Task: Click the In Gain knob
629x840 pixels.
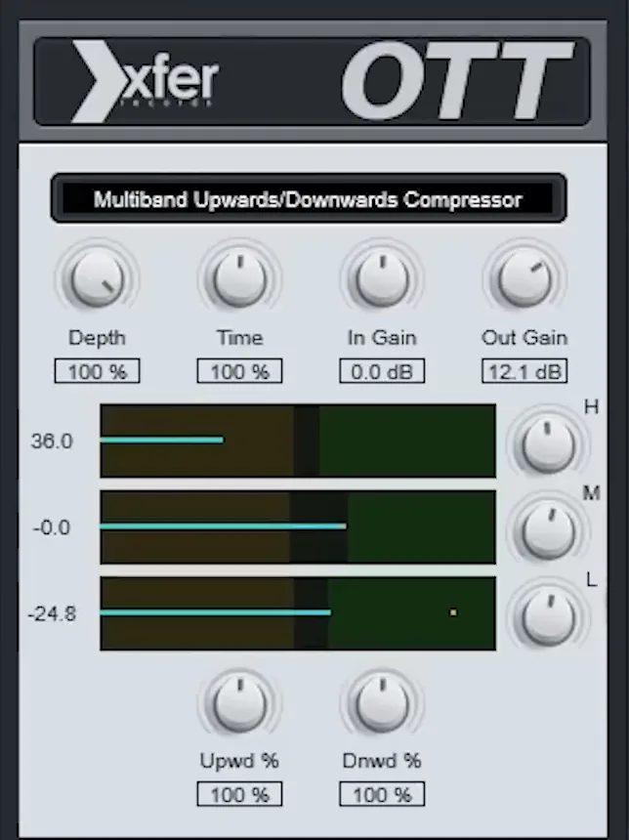Action: 382,279
